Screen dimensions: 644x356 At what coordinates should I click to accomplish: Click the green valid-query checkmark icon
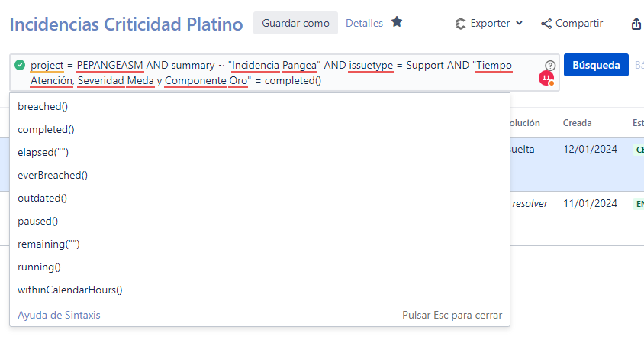point(20,65)
